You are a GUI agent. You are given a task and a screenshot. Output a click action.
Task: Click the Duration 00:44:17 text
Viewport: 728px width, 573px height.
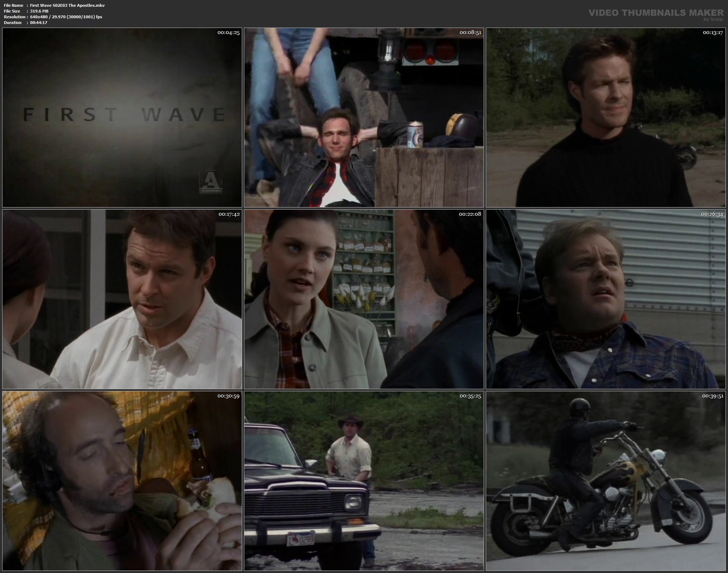pyautogui.click(x=38, y=23)
